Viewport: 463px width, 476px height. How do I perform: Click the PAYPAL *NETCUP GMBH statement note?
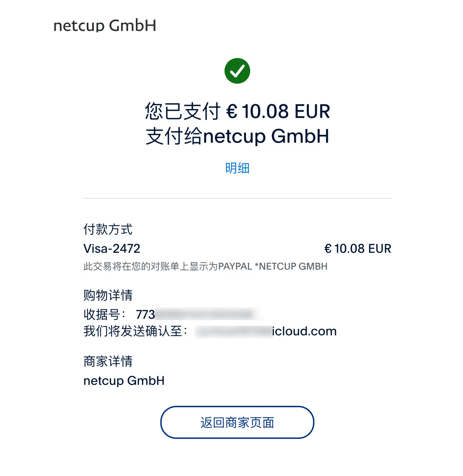click(x=205, y=266)
